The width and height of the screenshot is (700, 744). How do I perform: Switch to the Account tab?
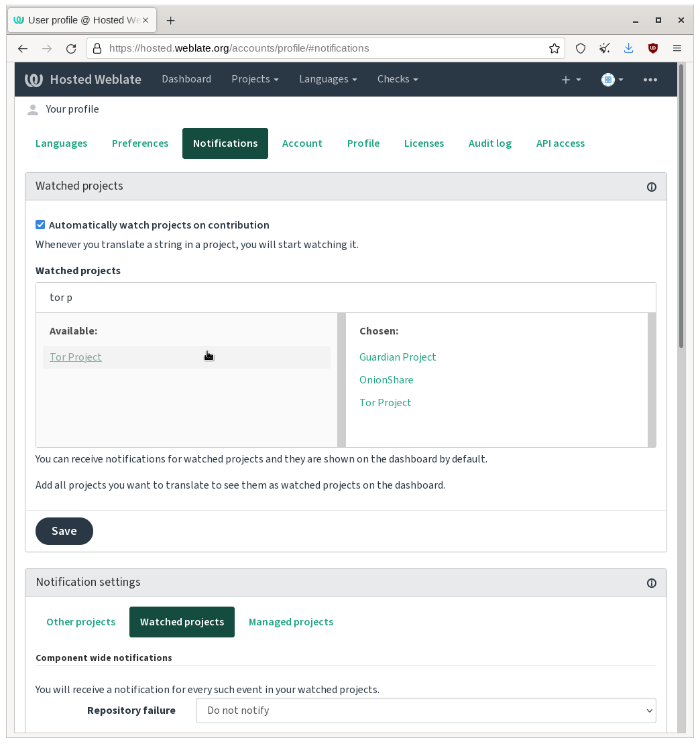302,143
